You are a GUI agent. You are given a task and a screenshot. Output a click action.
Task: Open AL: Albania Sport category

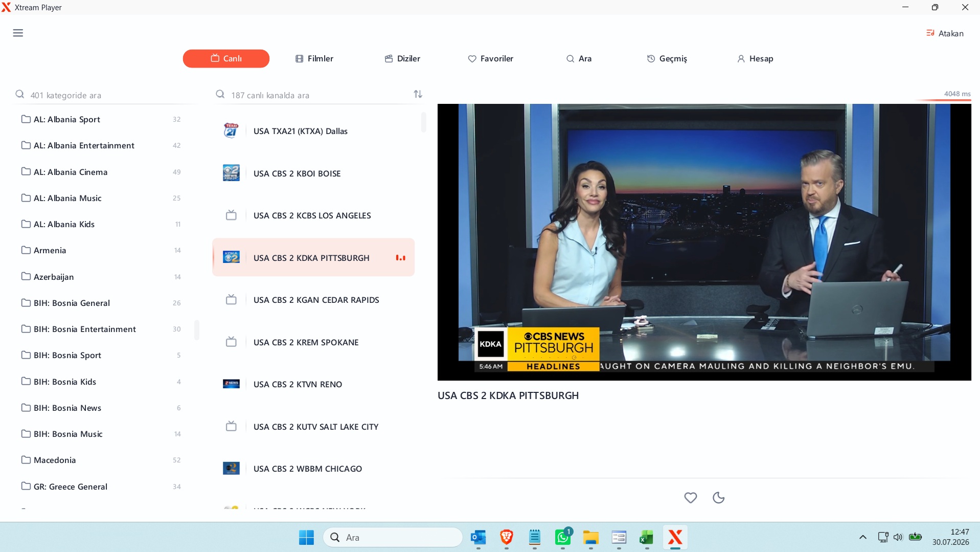[x=102, y=119]
